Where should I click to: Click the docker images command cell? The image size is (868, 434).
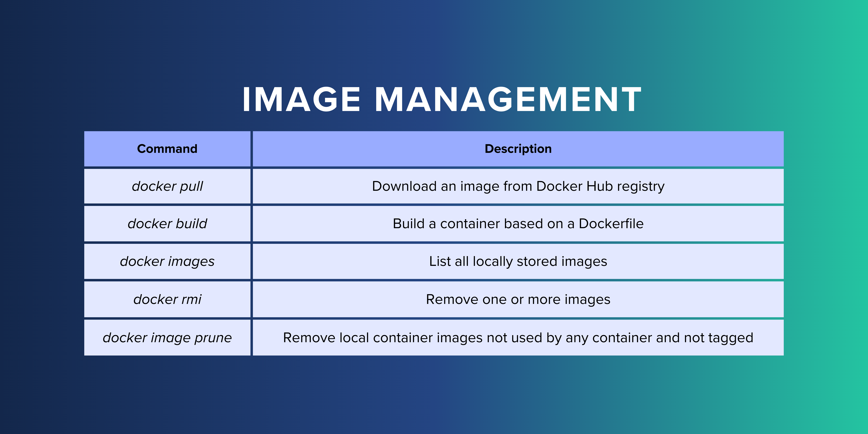[x=167, y=261]
